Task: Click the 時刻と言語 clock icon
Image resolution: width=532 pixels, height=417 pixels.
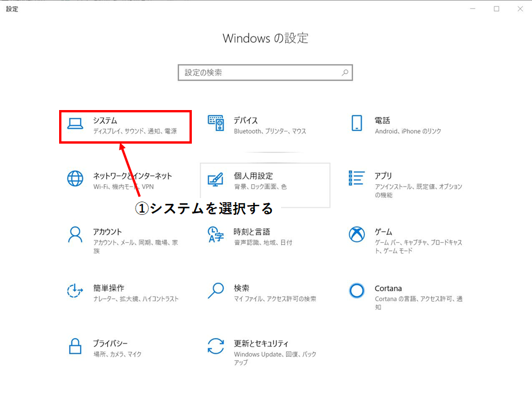Action: click(216, 235)
